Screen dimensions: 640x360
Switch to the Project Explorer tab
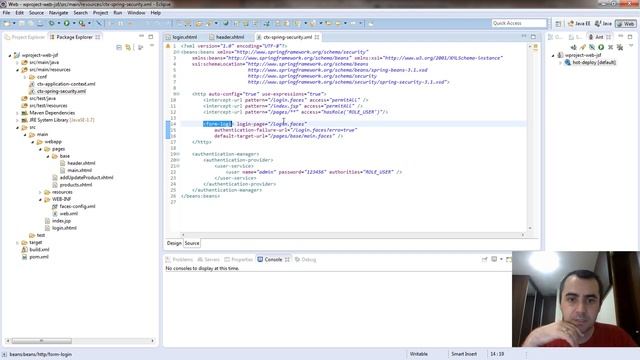[x=24, y=37]
